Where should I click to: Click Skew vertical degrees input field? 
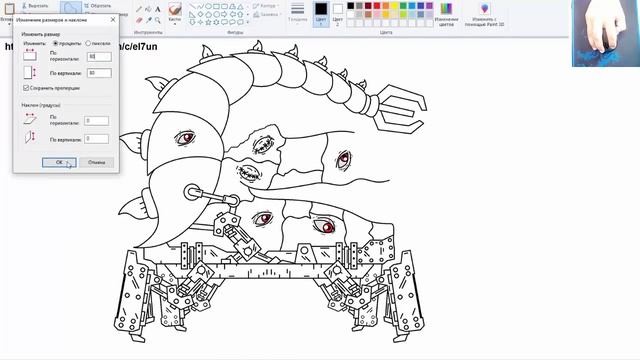[97, 139]
